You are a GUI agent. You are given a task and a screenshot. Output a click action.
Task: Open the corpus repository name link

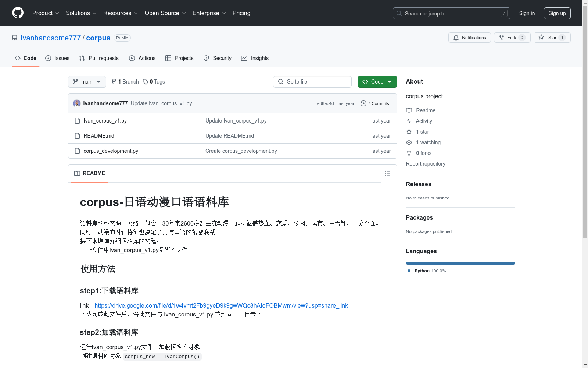click(x=98, y=38)
